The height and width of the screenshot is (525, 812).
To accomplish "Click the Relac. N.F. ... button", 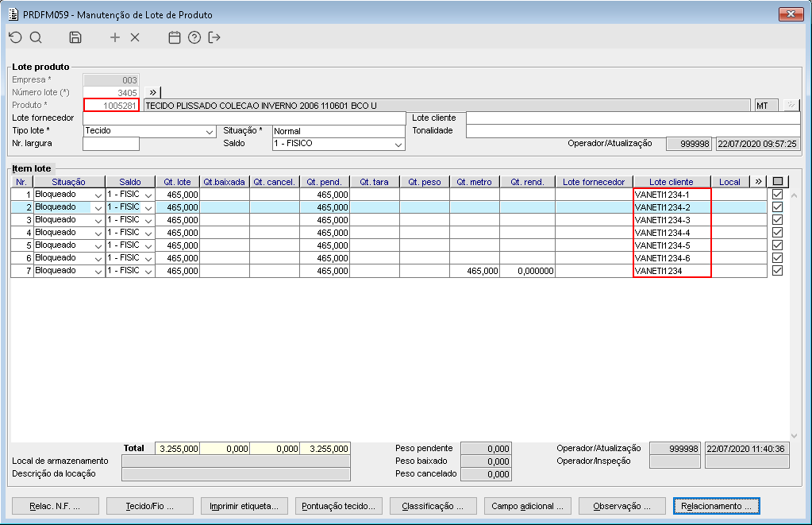I will pos(55,506).
